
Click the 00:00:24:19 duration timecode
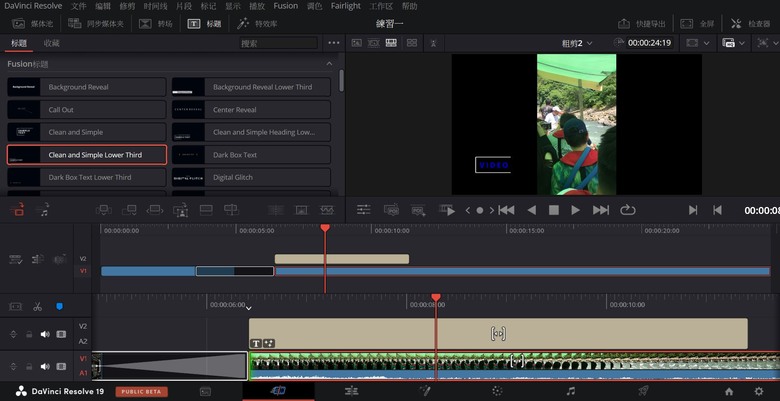(649, 43)
